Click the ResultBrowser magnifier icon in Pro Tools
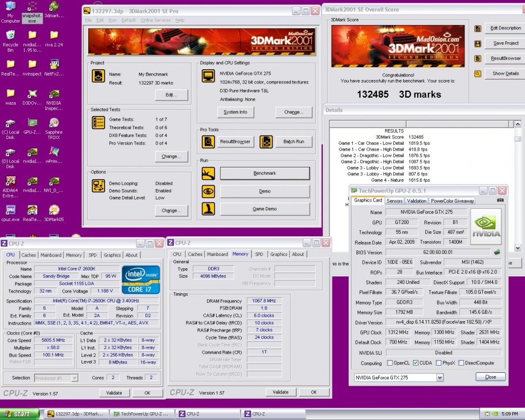Image resolution: width=525 pixels, height=420 pixels. point(209,142)
